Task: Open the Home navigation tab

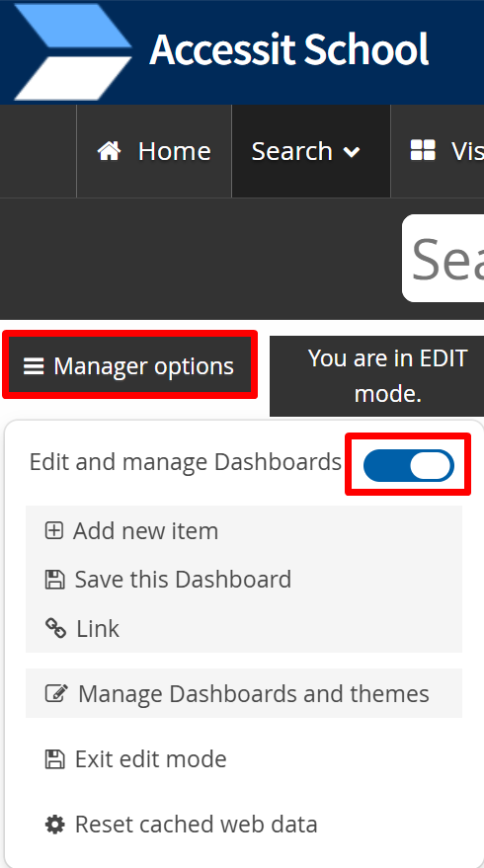Action: [154, 151]
